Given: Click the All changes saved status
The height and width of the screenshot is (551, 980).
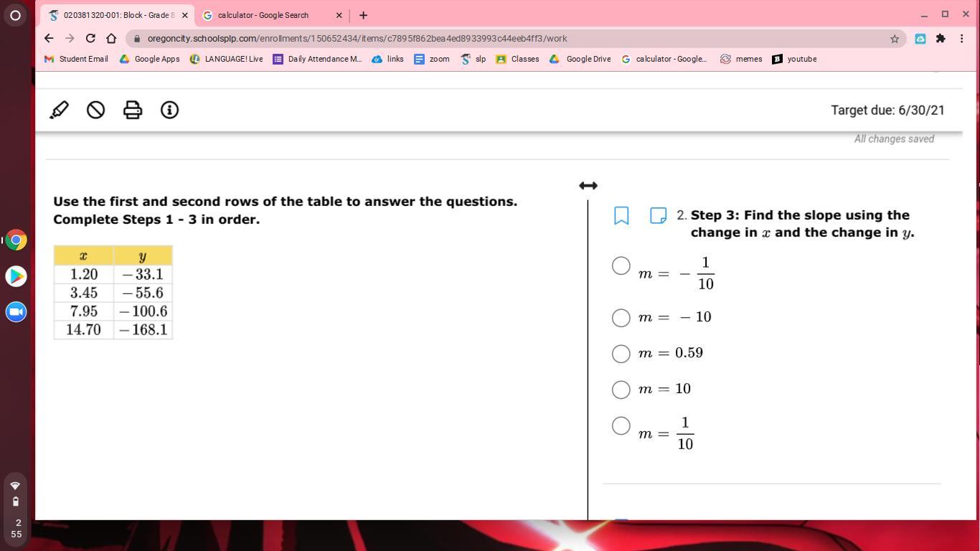Looking at the screenshot, I should (x=894, y=139).
